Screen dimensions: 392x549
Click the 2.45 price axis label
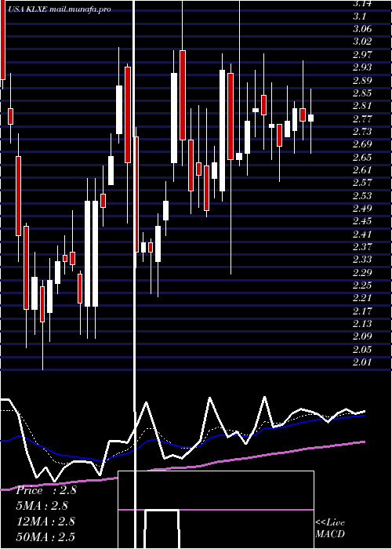[362, 221]
